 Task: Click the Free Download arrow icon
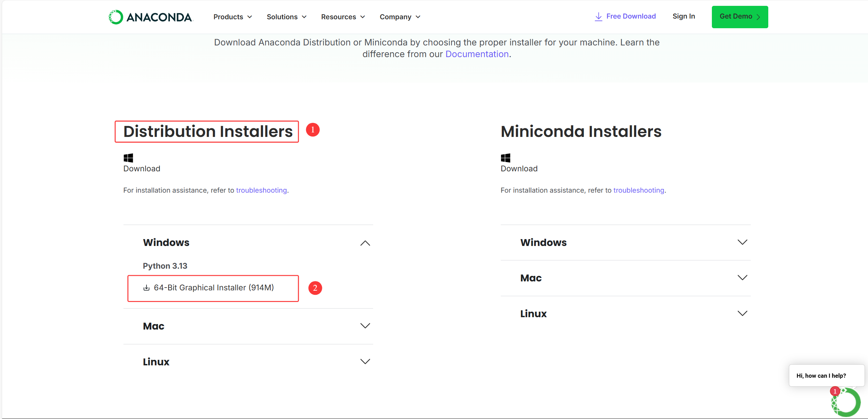(x=598, y=17)
